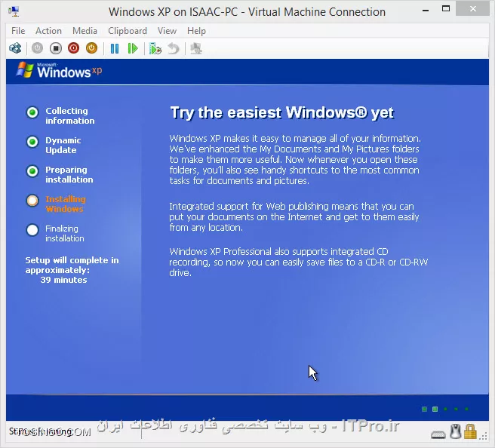Click the green Resume/Reset icon
This screenshot has width=495, height=448.
coord(133,48)
